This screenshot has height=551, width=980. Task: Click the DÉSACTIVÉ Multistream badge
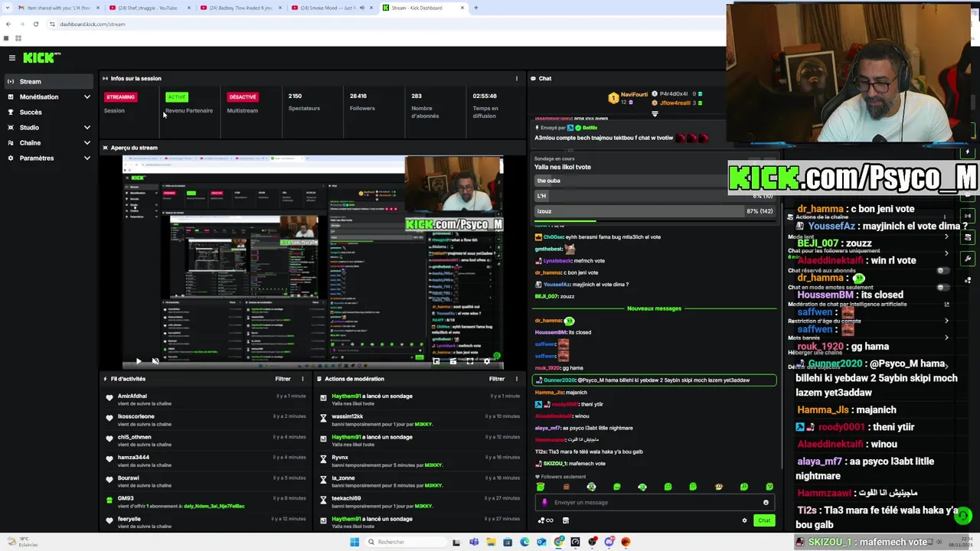tap(242, 96)
